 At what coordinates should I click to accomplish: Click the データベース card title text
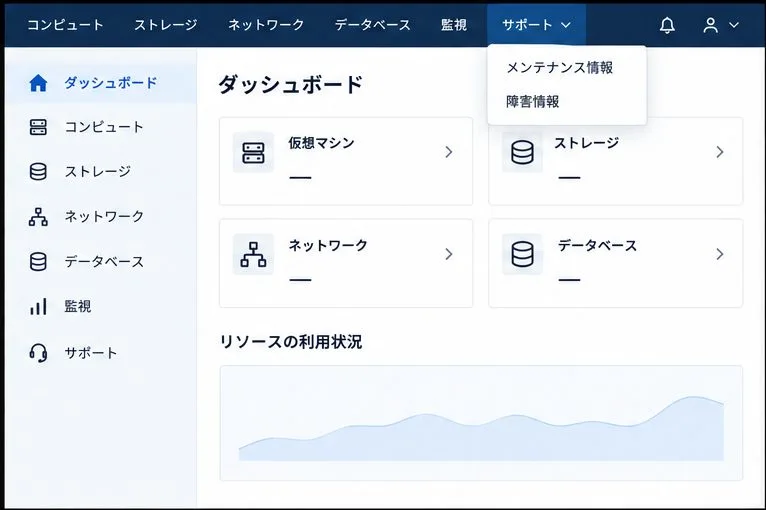tap(597, 245)
